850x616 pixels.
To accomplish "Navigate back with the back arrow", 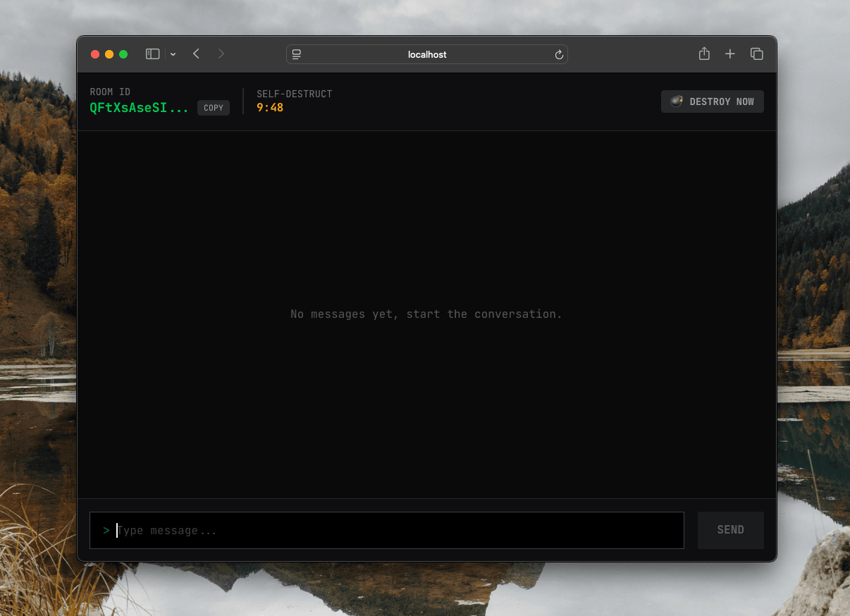I will click(196, 54).
